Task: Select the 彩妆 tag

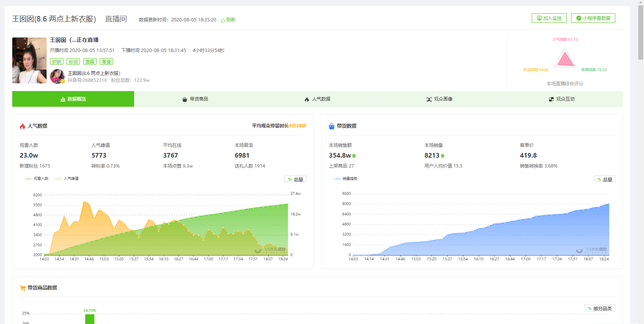Action: [x=73, y=62]
